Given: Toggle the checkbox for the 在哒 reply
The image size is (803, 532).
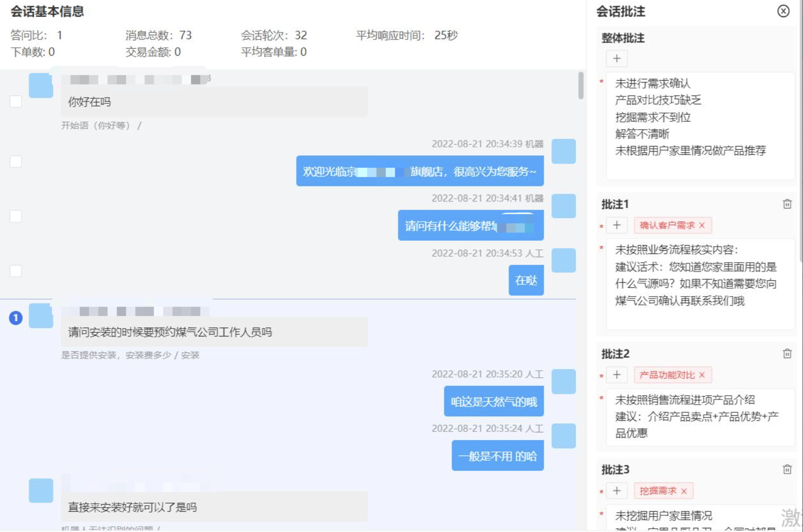Looking at the screenshot, I should point(16,271).
